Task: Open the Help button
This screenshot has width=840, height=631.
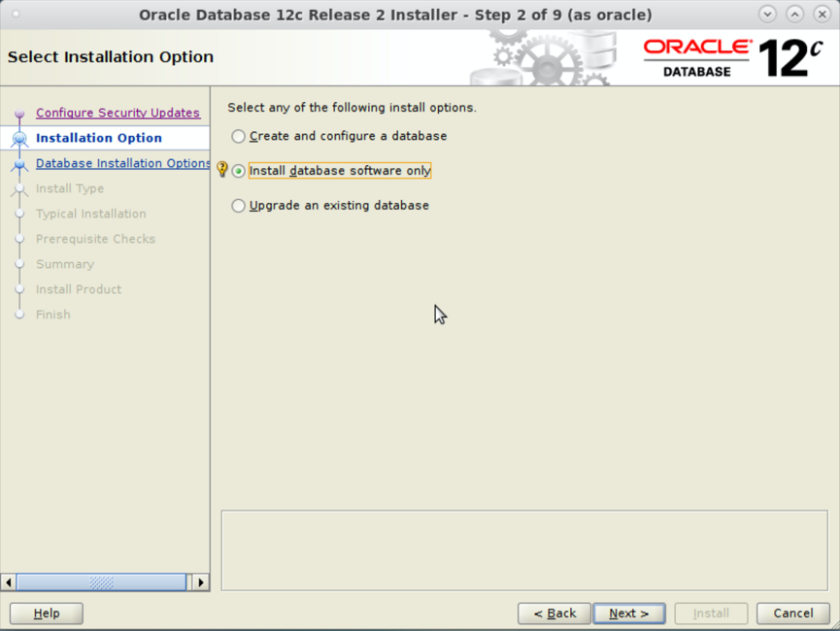Action: click(x=47, y=614)
